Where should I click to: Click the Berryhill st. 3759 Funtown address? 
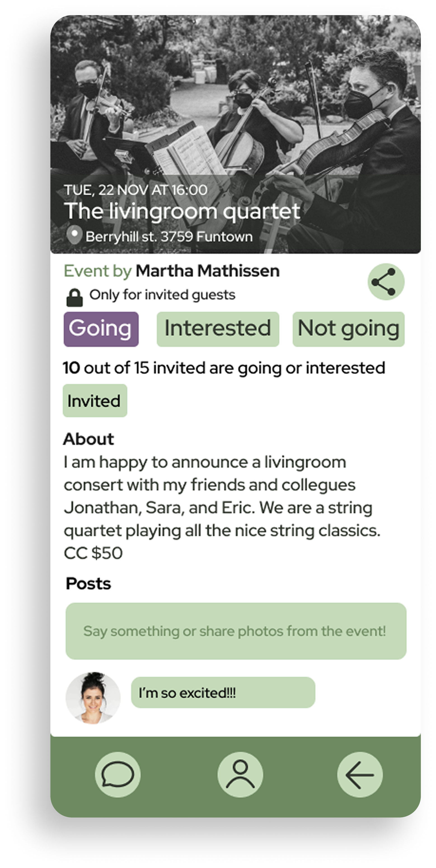169,236
